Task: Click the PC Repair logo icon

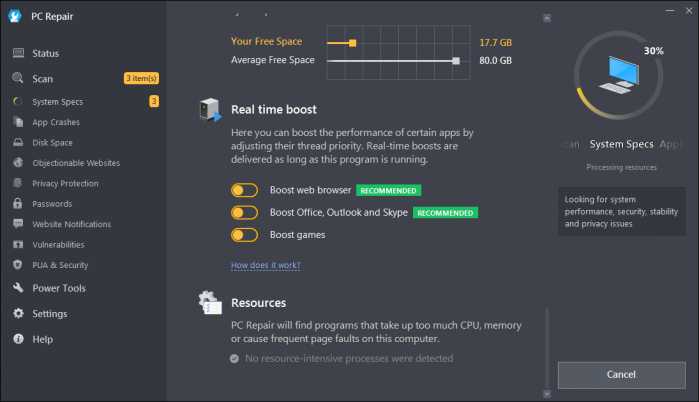Action: 15,16
